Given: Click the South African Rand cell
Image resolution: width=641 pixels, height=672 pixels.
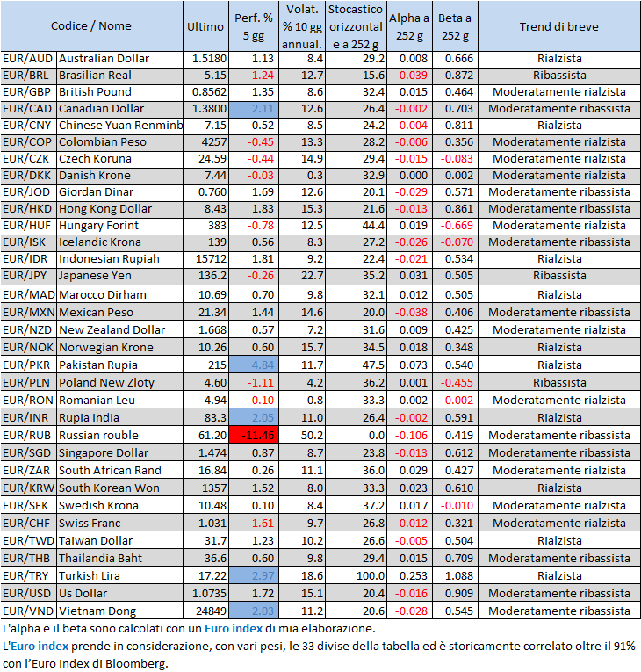Looking at the screenshot, I should point(120,471).
